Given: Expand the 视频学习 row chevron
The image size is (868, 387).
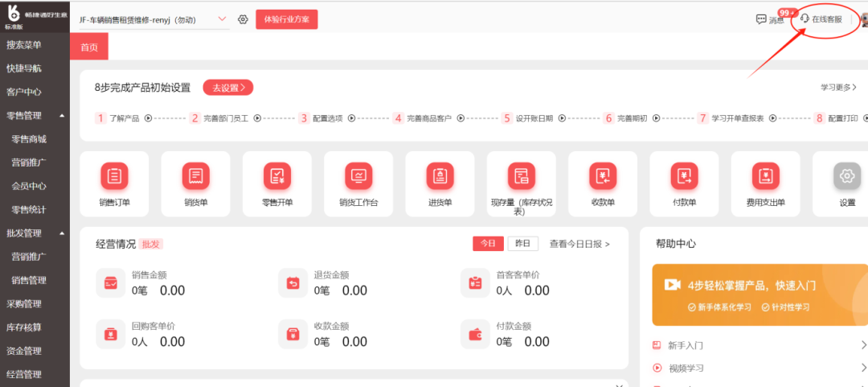Looking at the screenshot, I should point(863,367).
